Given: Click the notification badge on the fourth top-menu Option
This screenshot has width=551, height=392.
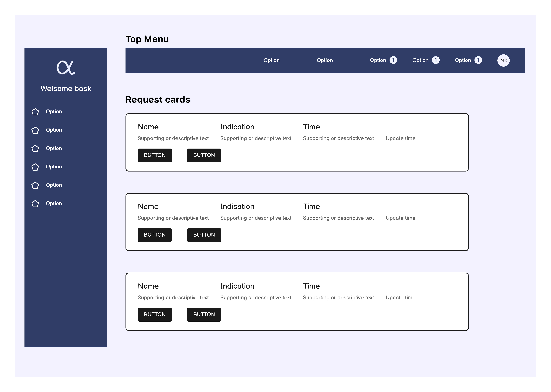Looking at the screenshot, I should coord(436,60).
